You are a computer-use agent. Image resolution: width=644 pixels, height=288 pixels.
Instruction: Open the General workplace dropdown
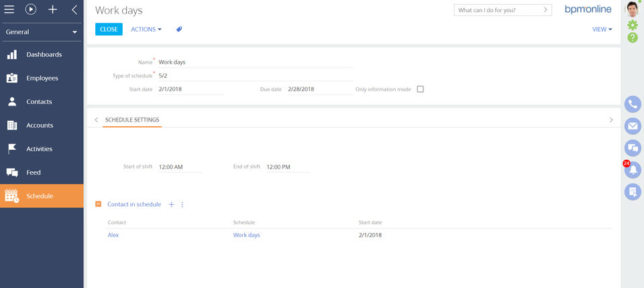[42, 32]
